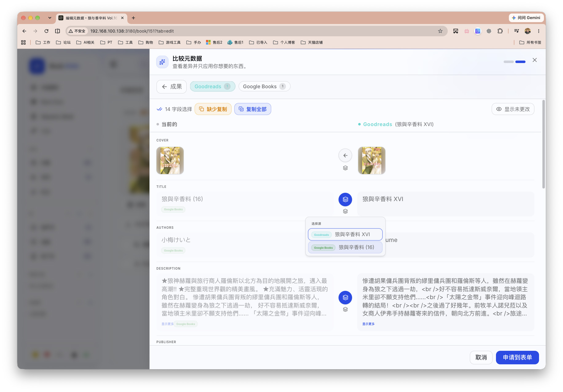Click the first step indicator bar

coord(509,62)
